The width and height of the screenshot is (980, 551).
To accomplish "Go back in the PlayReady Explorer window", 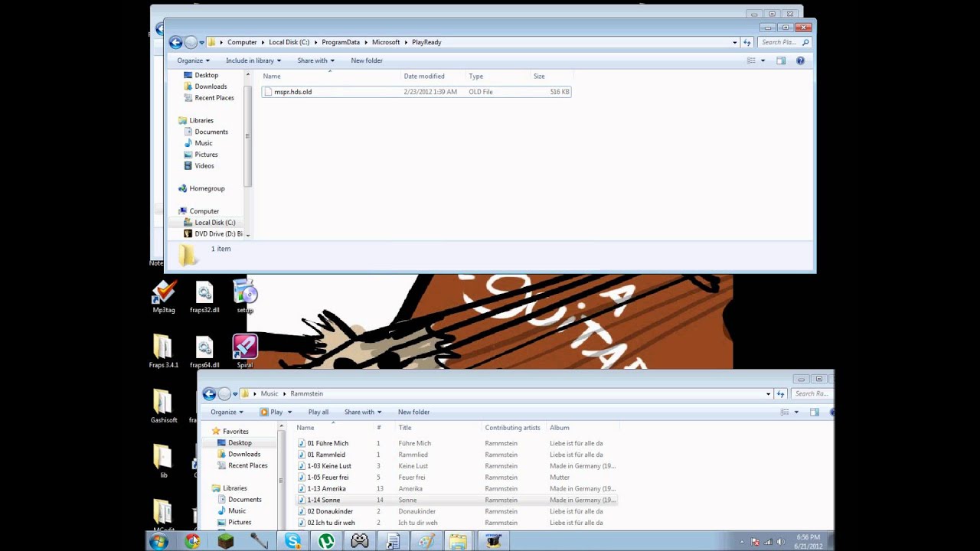I will [175, 43].
